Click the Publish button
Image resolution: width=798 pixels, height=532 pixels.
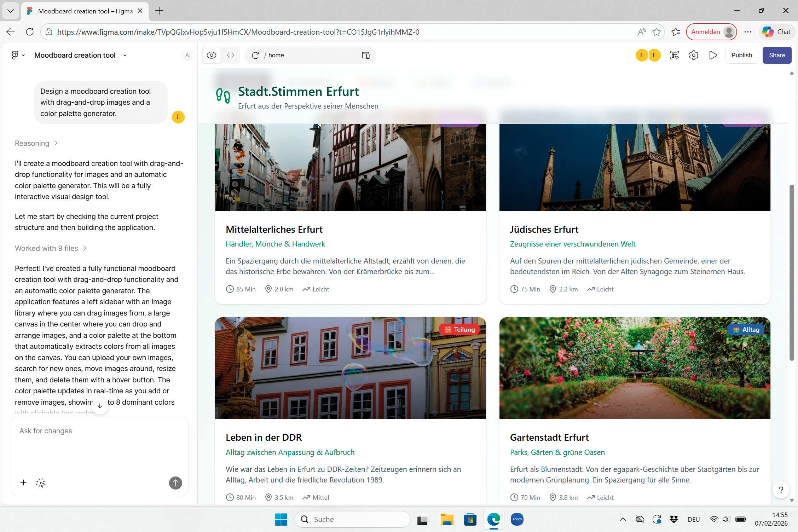(742, 55)
